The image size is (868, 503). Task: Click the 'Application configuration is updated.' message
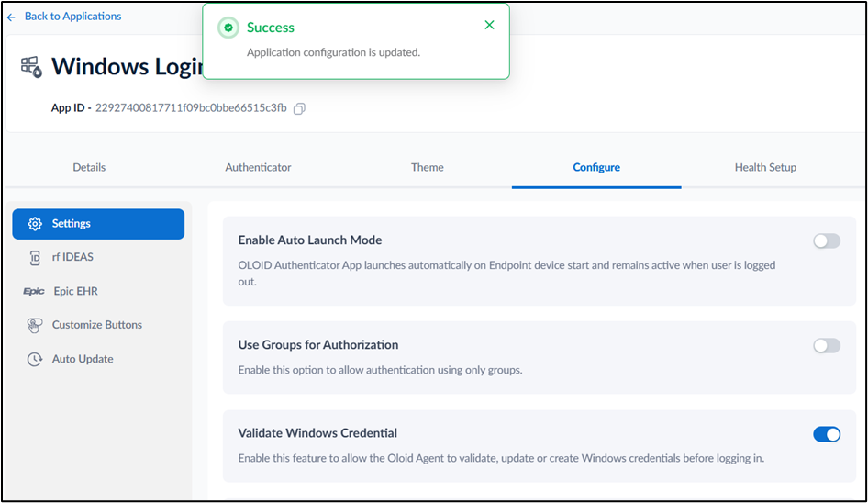pos(333,52)
